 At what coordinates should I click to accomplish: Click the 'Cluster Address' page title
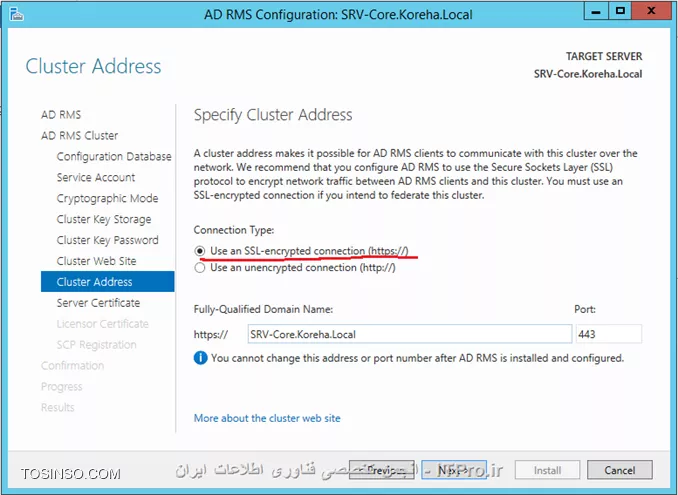tap(93, 66)
